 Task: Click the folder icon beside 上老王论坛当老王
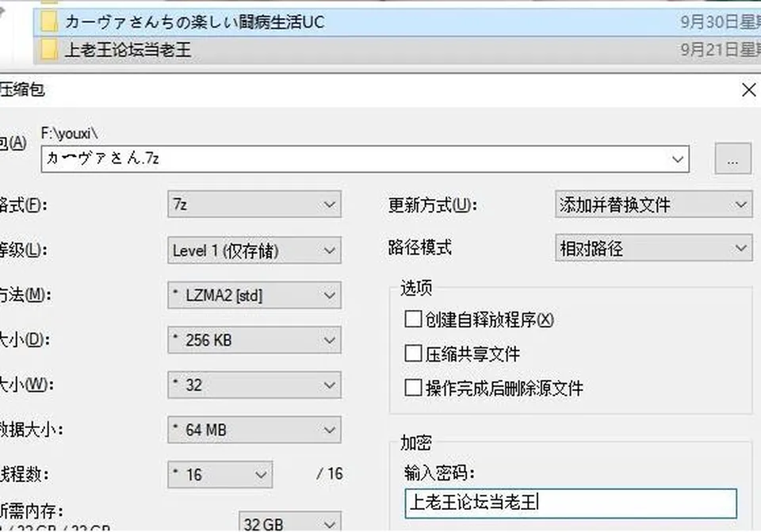pos(48,49)
